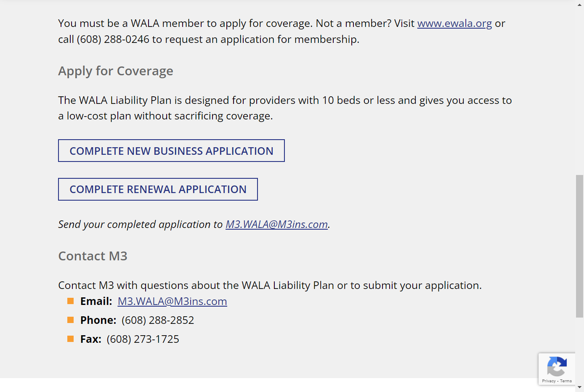The image size is (584, 392).
Task: Open reCAPTCHA Terms link
Action: tap(566, 381)
